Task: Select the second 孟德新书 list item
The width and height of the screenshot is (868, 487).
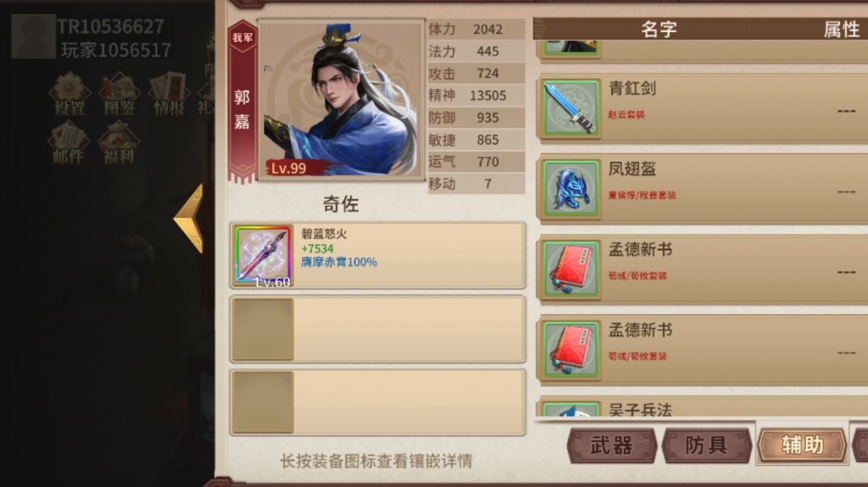Action: [703, 350]
